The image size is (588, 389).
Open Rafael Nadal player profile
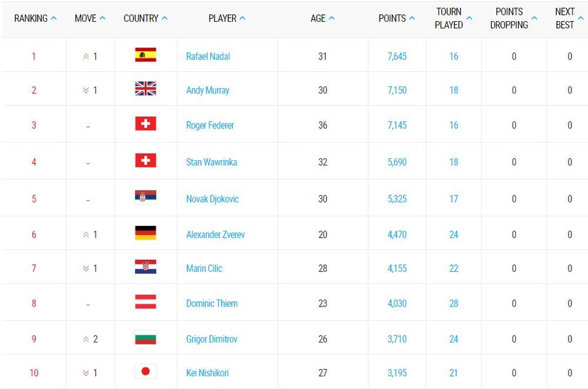(x=208, y=56)
